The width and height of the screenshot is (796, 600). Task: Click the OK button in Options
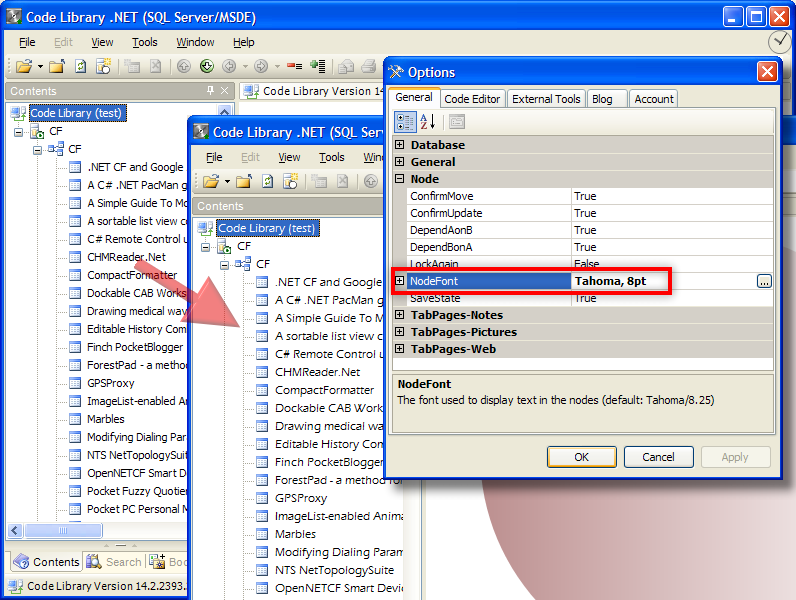(582, 457)
